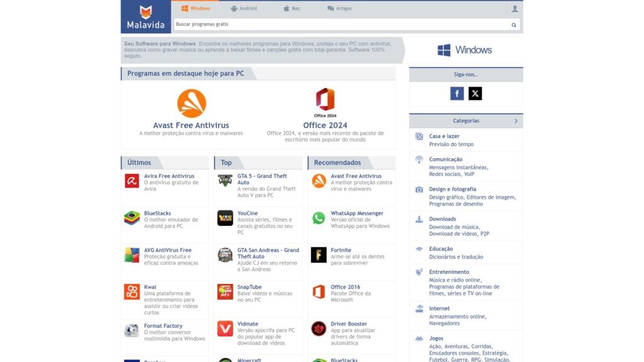Image resolution: width=644 pixels, height=362 pixels.
Task: Open the Previsão do tempo subcategory link
Action: 452,145
